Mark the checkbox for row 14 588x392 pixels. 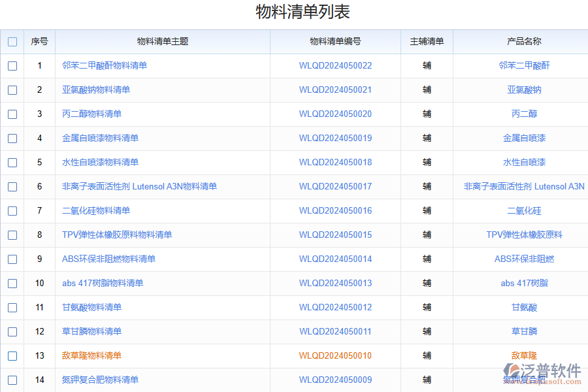tap(12, 380)
